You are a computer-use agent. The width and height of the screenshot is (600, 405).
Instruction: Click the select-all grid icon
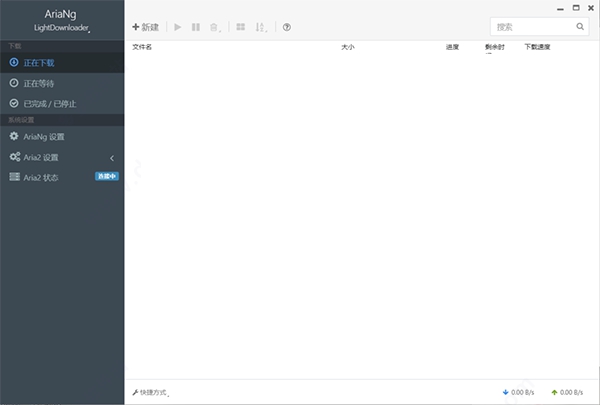click(241, 27)
